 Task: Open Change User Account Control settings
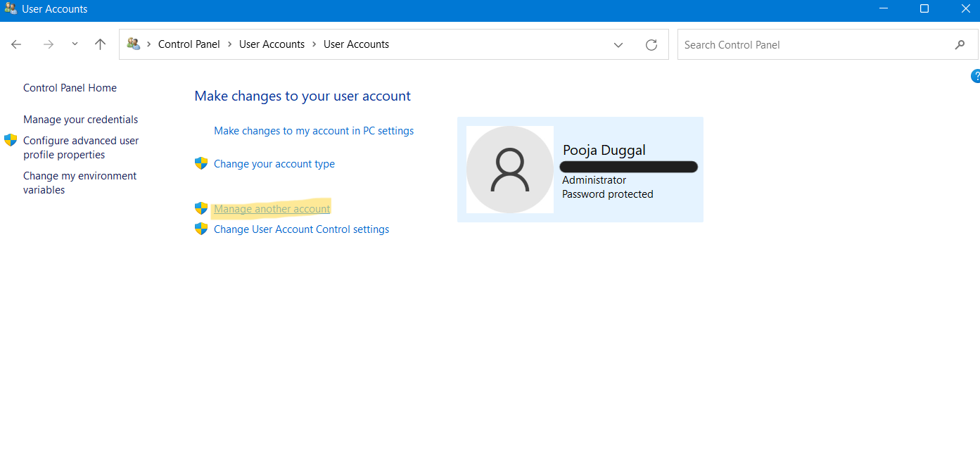click(301, 229)
